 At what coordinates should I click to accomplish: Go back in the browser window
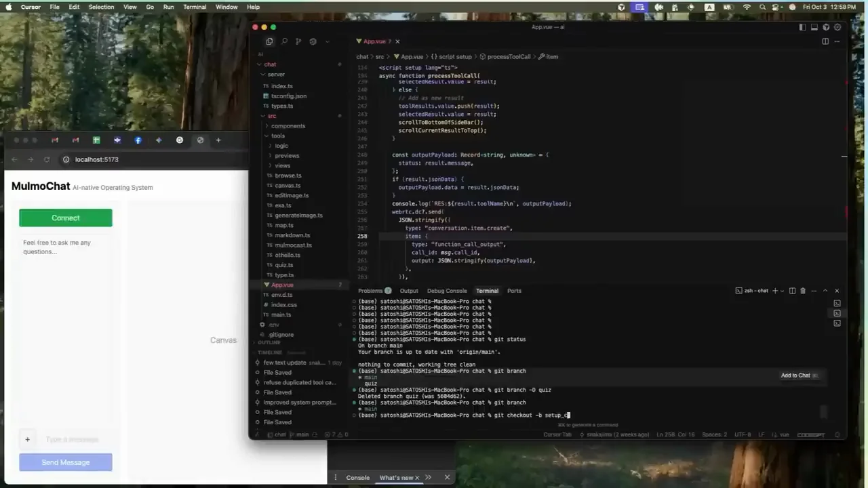pos(14,159)
